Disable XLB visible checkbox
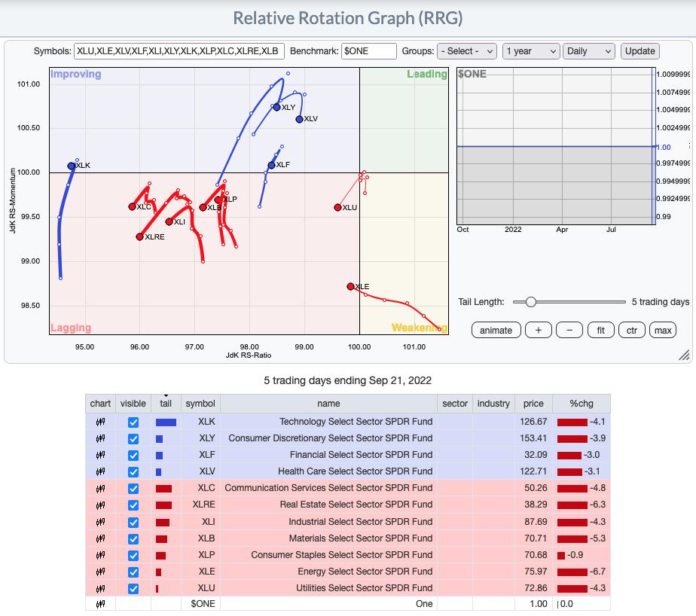Image resolution: width=696 pixels, height=616 pixels. [x=133, y=538]
